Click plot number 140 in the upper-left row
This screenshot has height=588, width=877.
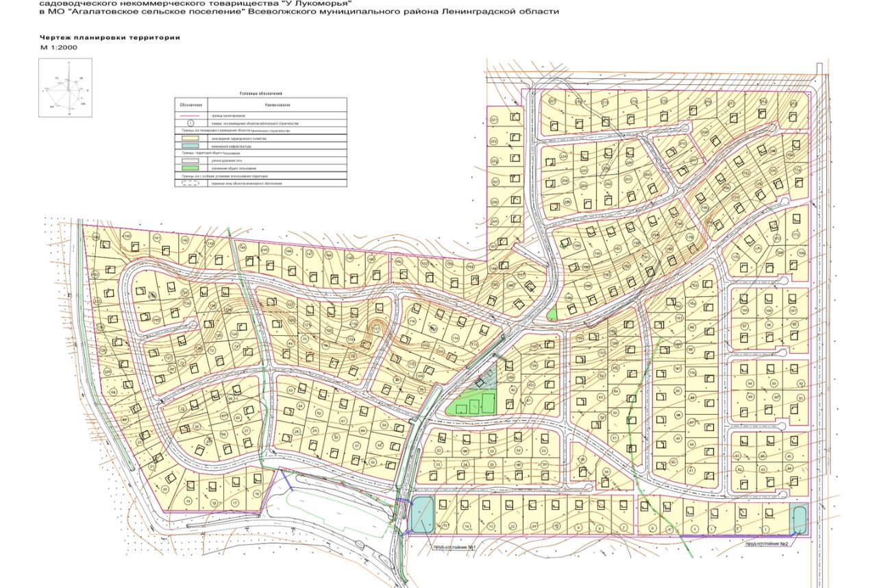pyautogui.click(x=127, y=236)
